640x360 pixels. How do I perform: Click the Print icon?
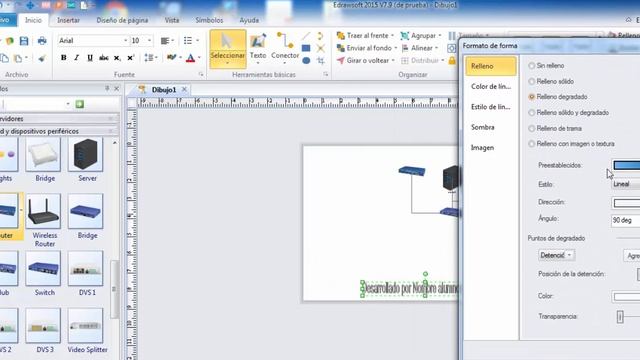pos(42,41)
